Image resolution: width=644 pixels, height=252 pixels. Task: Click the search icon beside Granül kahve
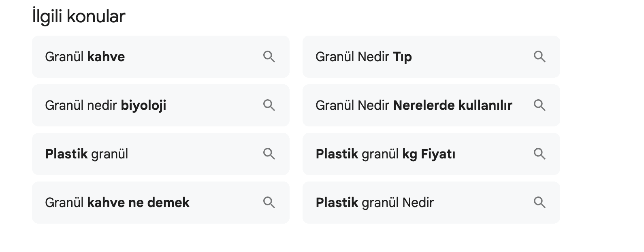pyautogui.click(x=269, y=57)
